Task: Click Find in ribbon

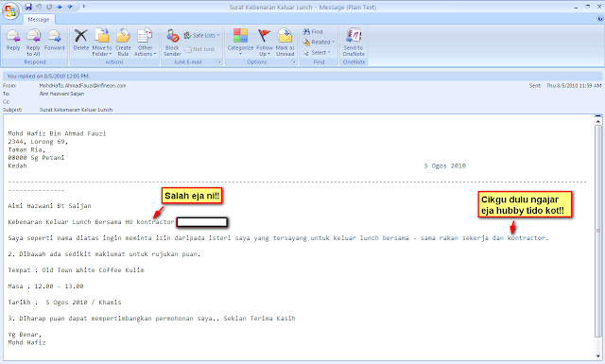Action: (x=313, y=31)
